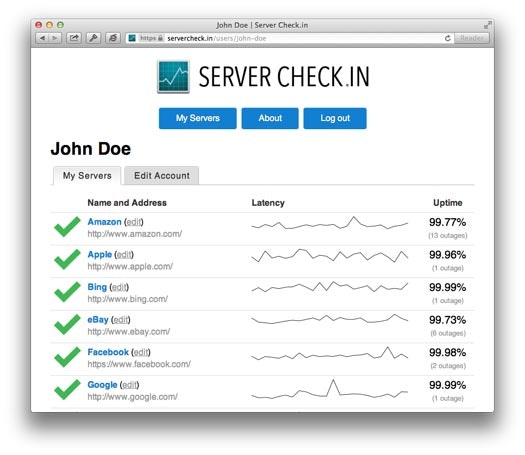Click the green zoom window button
The height and width of the screenshot is (455, 525).
click(60, 25)
